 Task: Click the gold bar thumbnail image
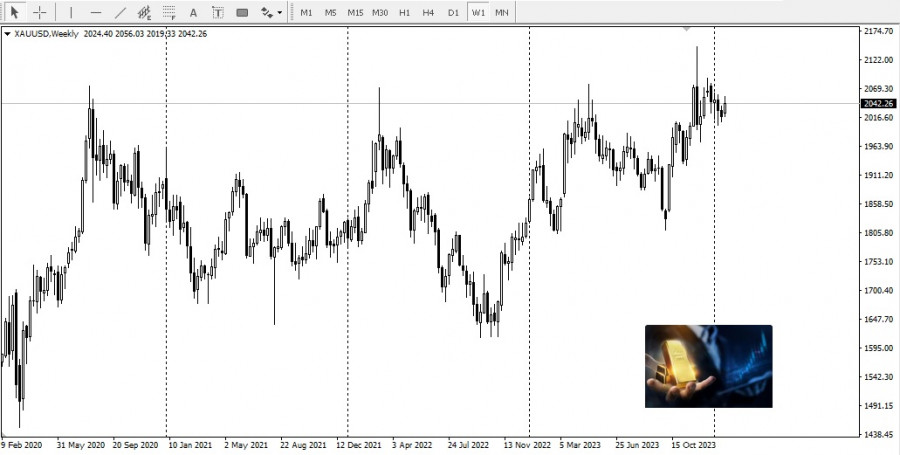click(x=709, y=366)
